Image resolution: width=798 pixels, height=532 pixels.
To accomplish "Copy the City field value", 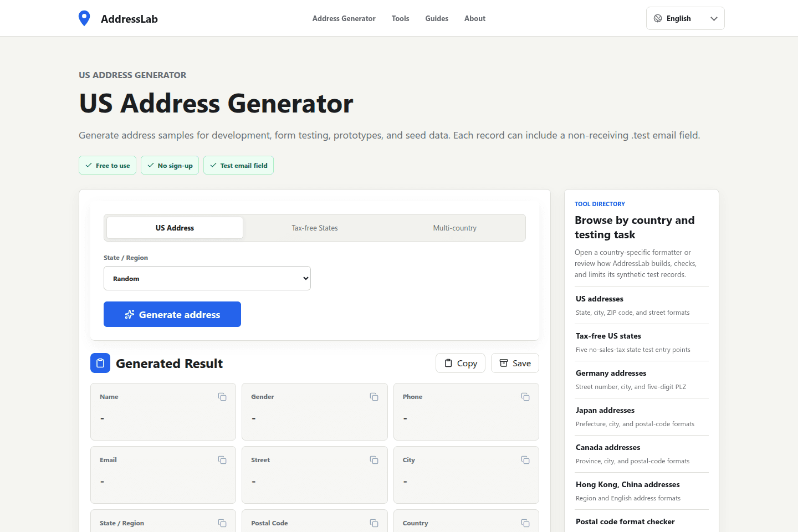I will (525, 460).
